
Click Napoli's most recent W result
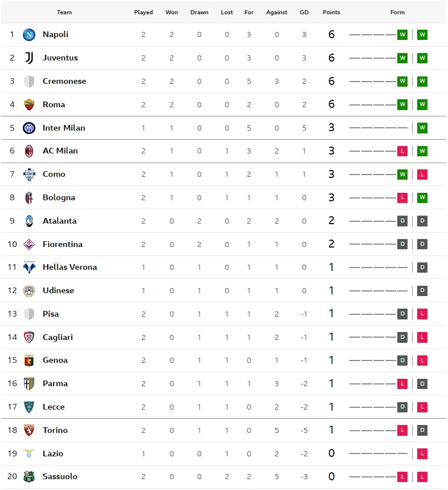422,35
